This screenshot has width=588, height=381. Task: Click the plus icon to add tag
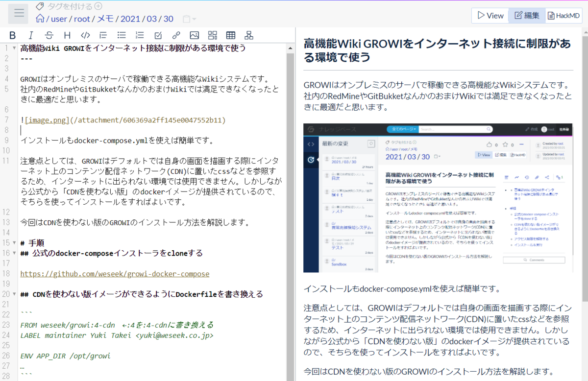click(98, 6)
